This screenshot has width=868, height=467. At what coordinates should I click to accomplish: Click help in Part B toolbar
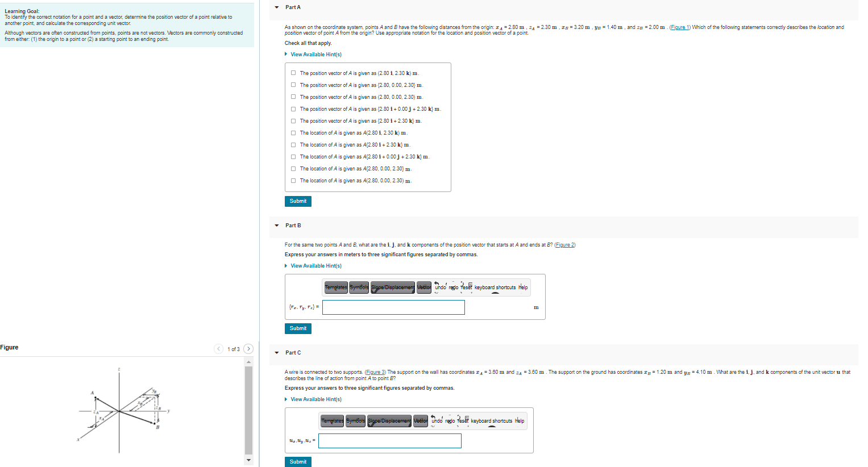click(523, 287)
